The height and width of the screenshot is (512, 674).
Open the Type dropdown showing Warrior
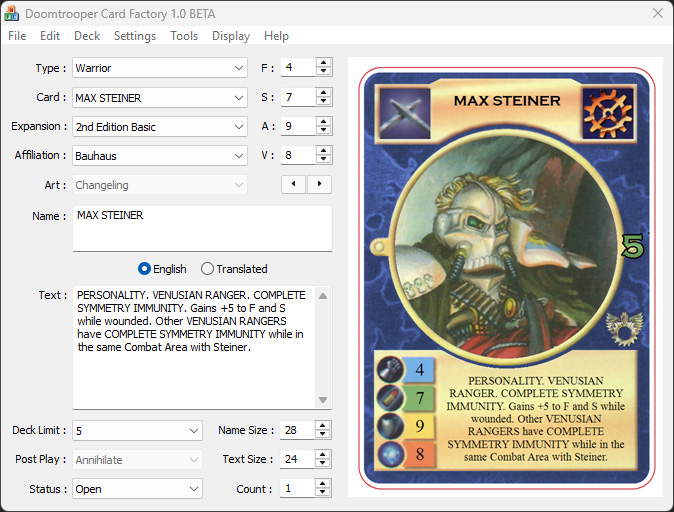tap(160, 68)
